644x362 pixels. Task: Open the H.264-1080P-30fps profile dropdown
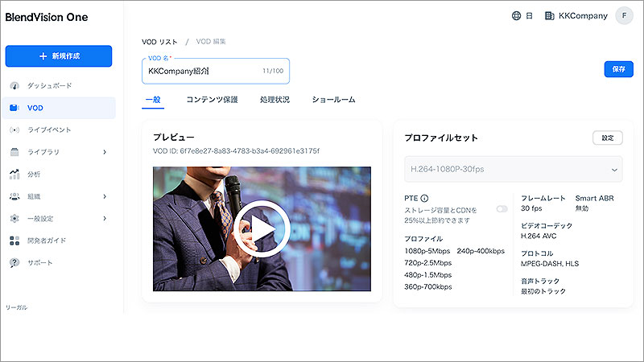pos(514,169)
